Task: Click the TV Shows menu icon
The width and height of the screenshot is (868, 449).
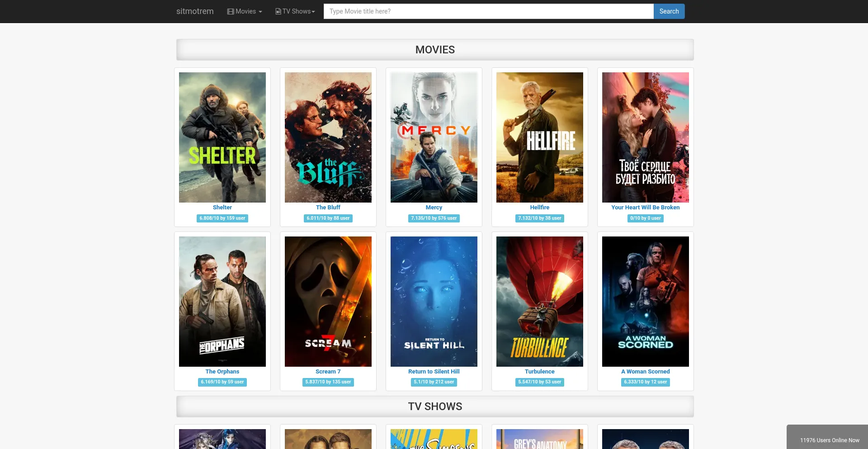Action: [278, 12]
